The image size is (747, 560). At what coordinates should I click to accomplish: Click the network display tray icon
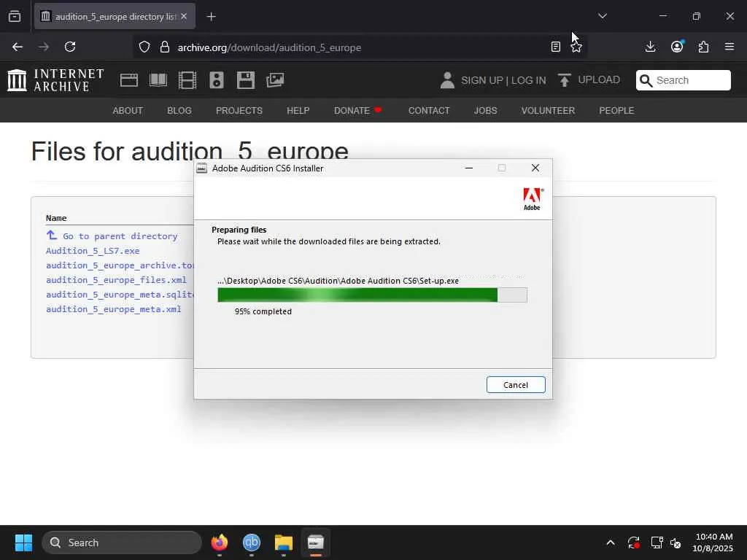coord(657,542)
